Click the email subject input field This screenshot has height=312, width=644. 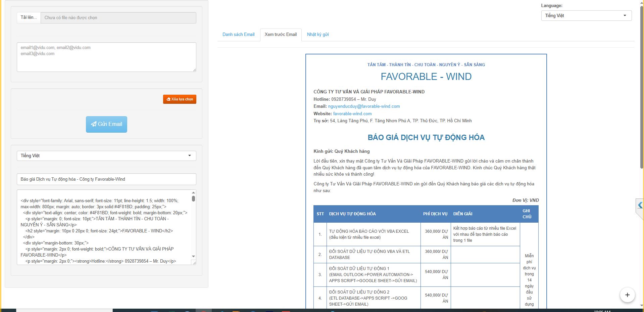[x=106, y=179]
